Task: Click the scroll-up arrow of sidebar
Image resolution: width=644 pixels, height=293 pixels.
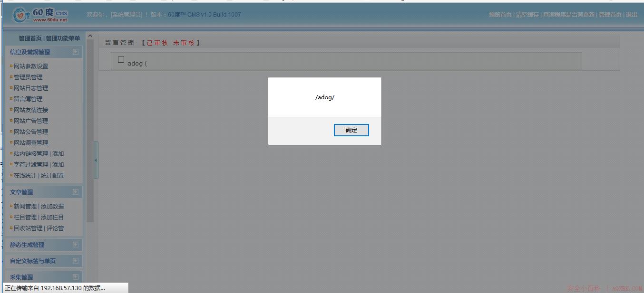Action: [x=90, y=36]
